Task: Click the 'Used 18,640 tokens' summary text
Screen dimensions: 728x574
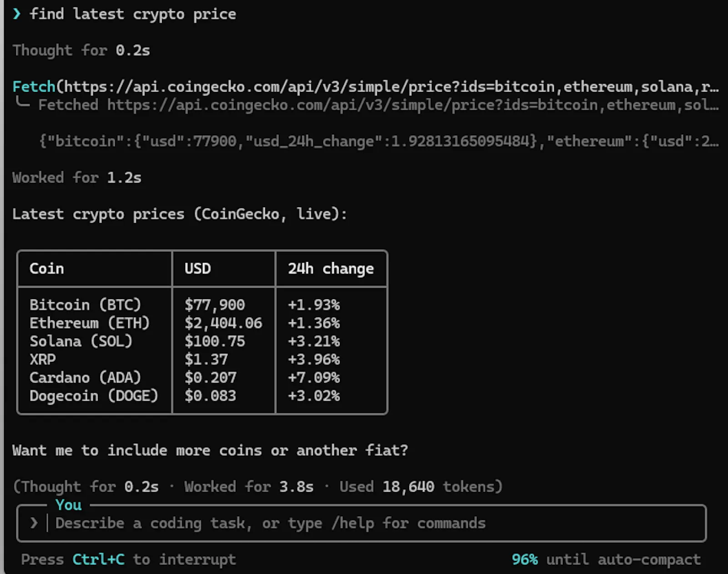Action: 421,487
